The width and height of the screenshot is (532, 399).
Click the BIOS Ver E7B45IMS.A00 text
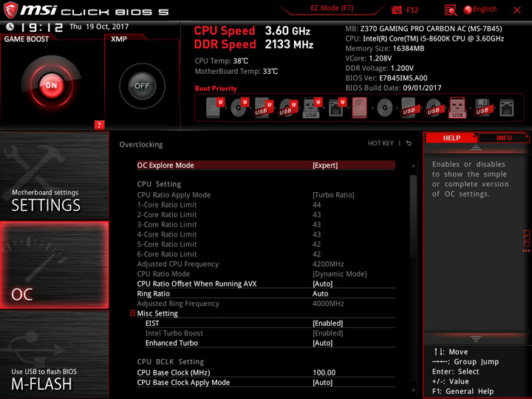[386, 78]
